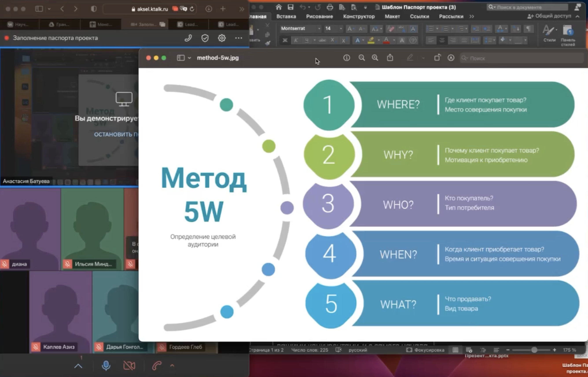
Task: Expand the font size 14 dropdown
Action: (x=341, y=29)
